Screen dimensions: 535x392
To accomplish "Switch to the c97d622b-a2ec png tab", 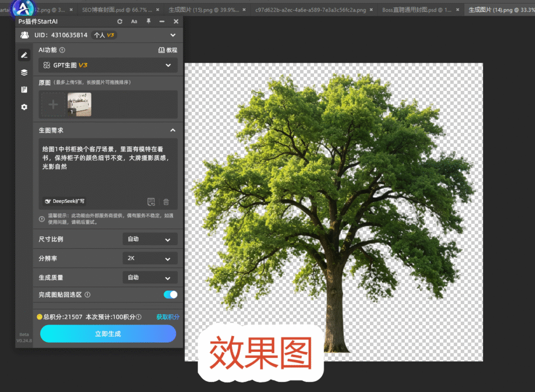I will coord(310,10).
